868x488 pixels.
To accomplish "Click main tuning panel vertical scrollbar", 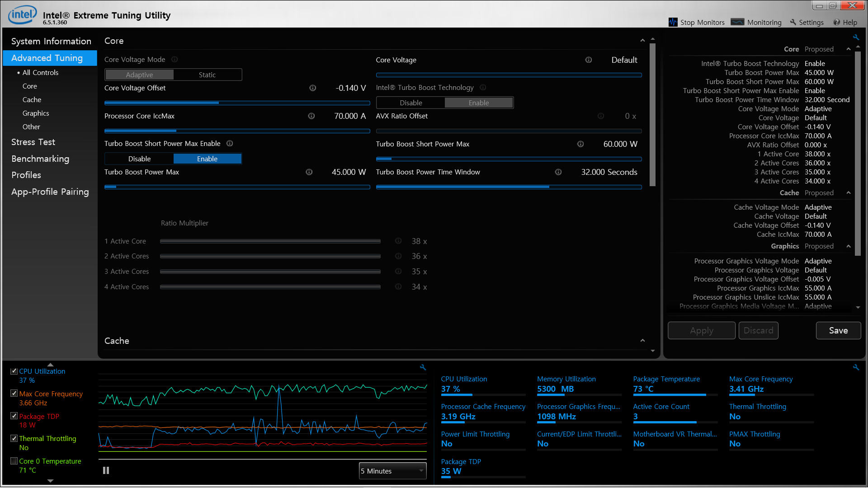I will pyautogui.click(x=652, y=115).
